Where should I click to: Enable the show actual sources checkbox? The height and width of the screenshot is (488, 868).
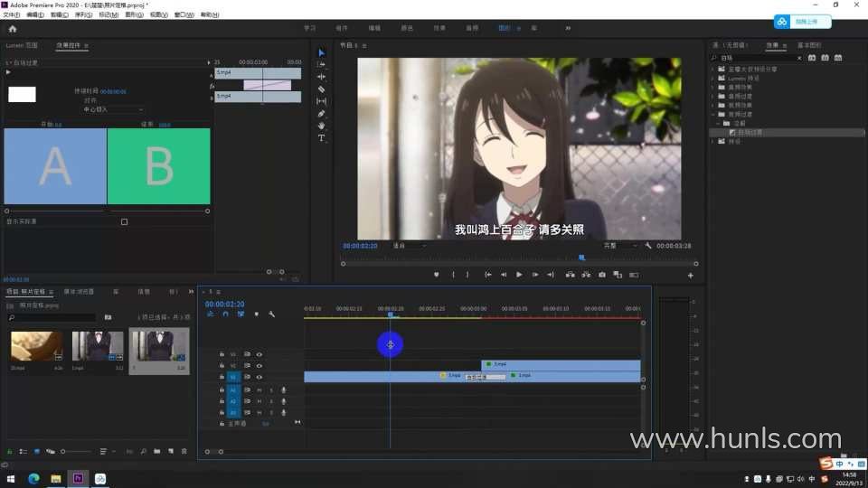click(124, 221)
